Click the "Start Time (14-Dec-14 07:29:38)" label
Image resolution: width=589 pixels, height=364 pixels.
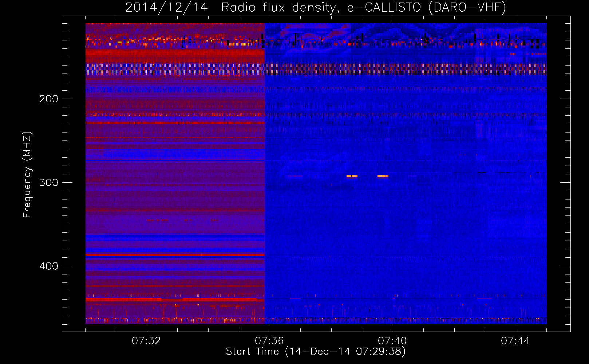coord(316,352)
